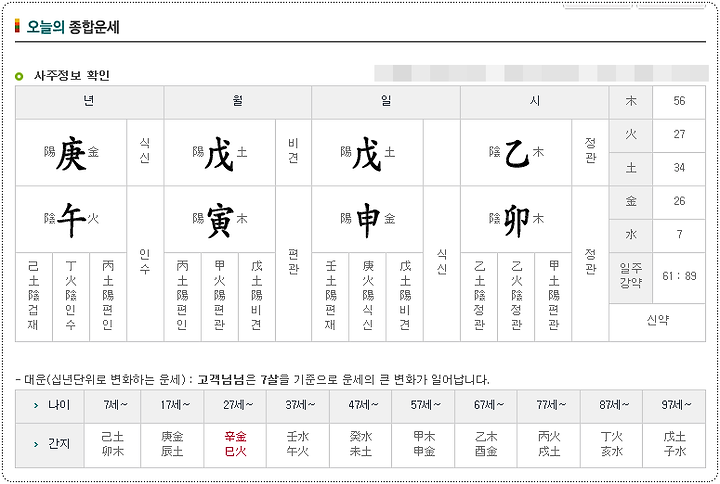The height and width of the screenshot is (484, 720).
Task: Click the 金 value 26
Action: (679, 202)
